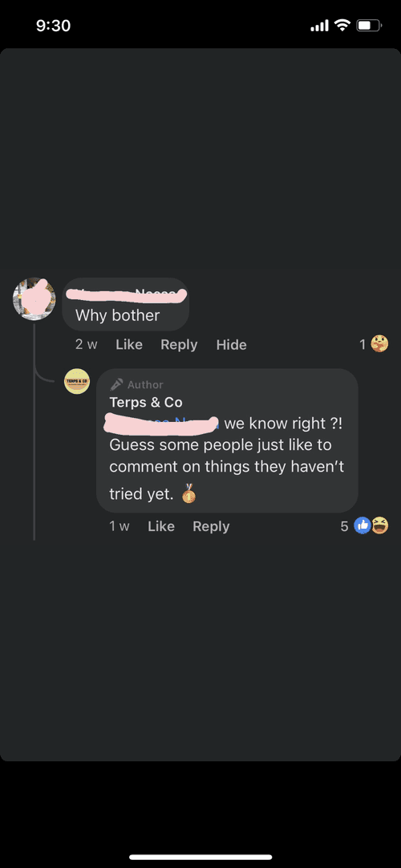The image size is (401, 868).
Task: Tap the commenter's blurred profile picture
Action: click(34, 299)
